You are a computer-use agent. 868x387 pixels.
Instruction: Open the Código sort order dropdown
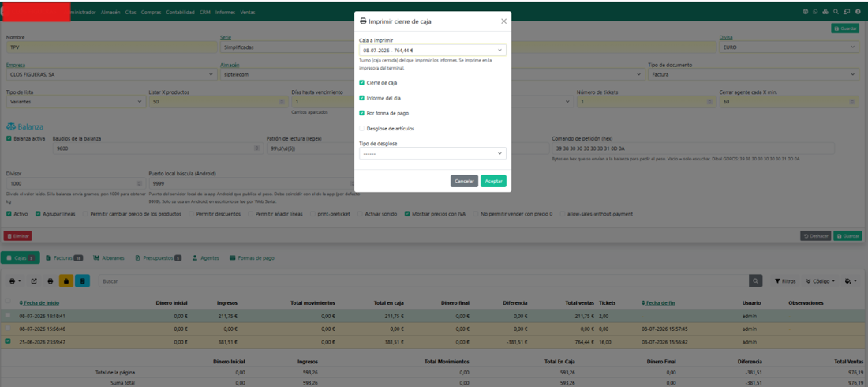821,281
